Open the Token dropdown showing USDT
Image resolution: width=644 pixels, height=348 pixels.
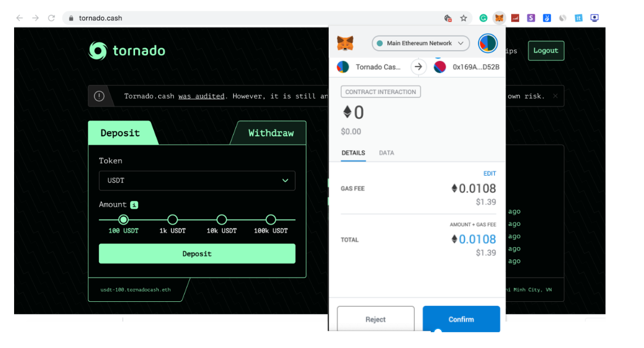pyautogui.click(x=197, y=181)
